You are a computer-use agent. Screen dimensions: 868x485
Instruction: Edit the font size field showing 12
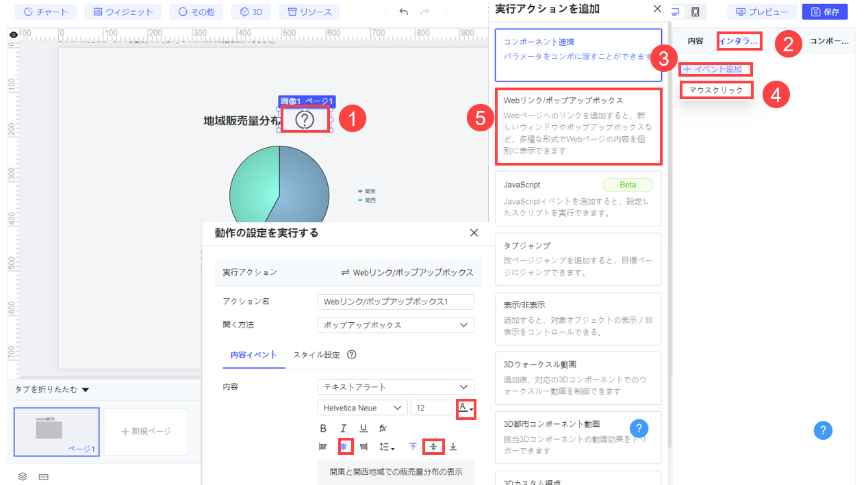tap(433, 408)
